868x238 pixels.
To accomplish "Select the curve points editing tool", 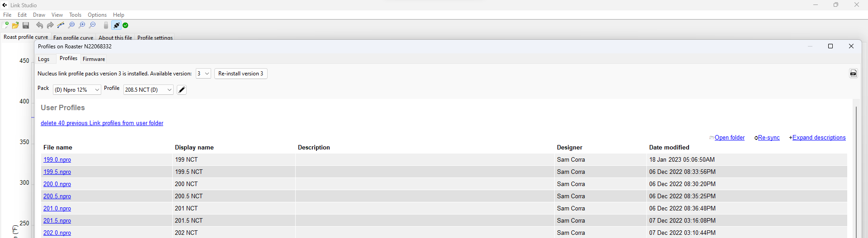I will click(x=61, y=25).
